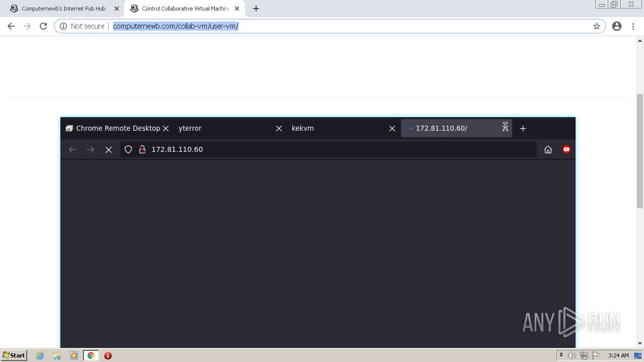Switch to Computernewb's Internet Pub Hub tab
Screen dimensions: 644x362
click(x=63, y=9)
